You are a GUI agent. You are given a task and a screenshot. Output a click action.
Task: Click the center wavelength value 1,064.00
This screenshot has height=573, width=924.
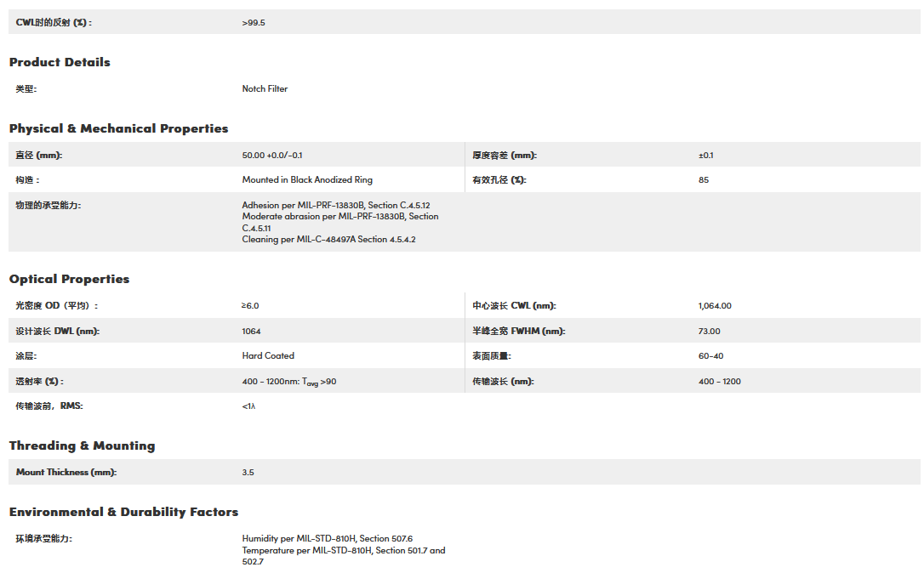(x=715, y=305)
